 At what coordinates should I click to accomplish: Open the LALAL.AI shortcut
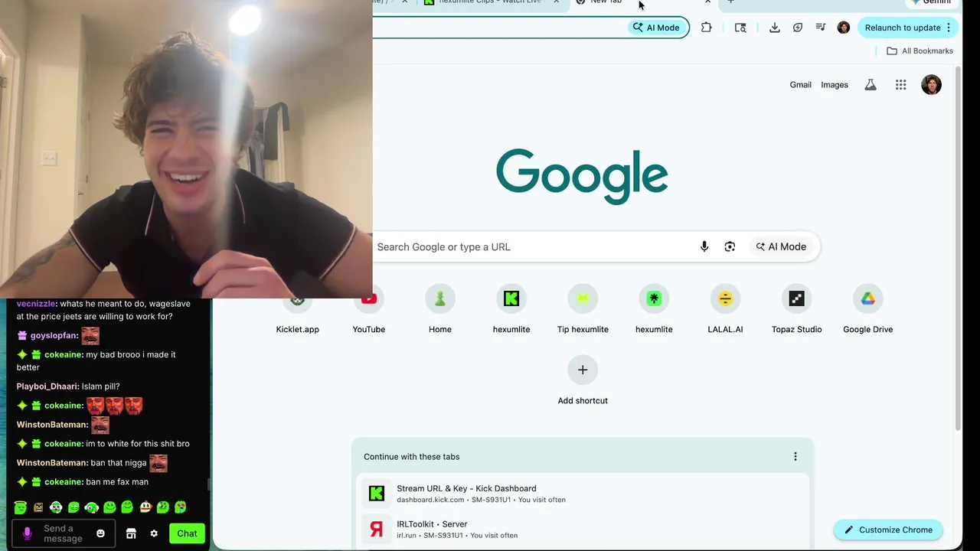point(725,310)
